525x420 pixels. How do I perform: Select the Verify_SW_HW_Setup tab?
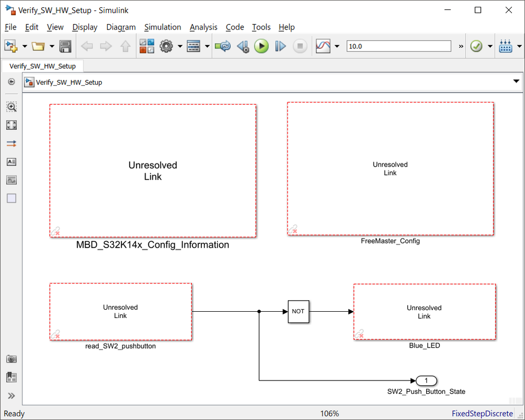pos(43,66)
